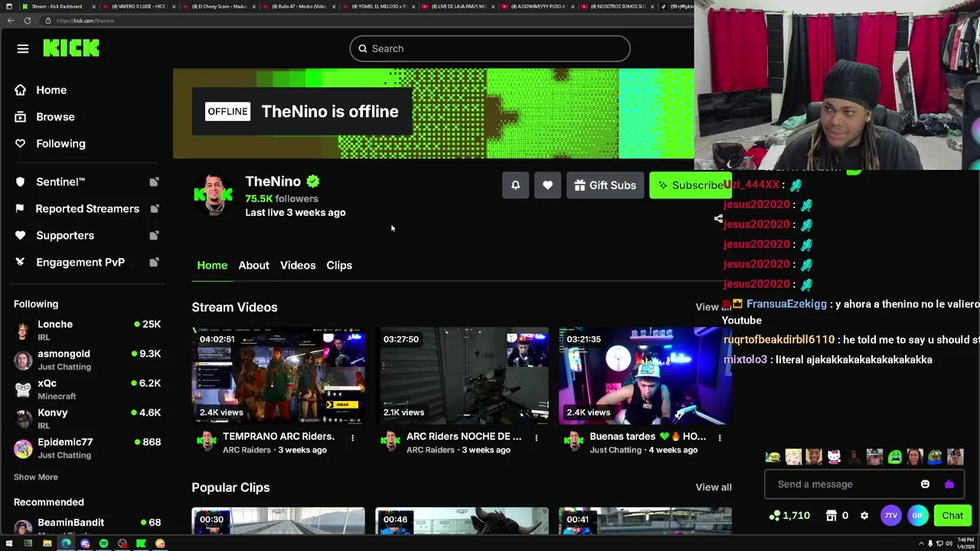
Task: Open the 03:27:50 ARC Riders NOCHE video
Action: pyautogui.click(x=462, y=376)
